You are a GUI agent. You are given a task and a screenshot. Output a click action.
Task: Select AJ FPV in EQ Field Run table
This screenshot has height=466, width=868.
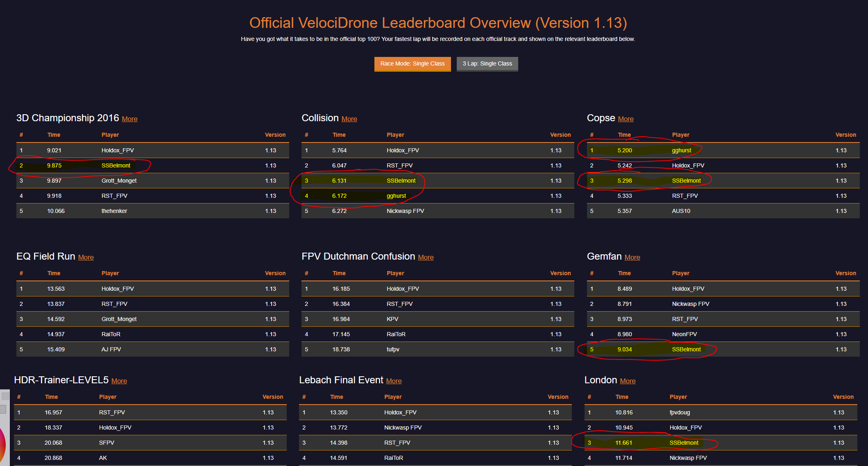pyautogui.click(x=111, y=349)
